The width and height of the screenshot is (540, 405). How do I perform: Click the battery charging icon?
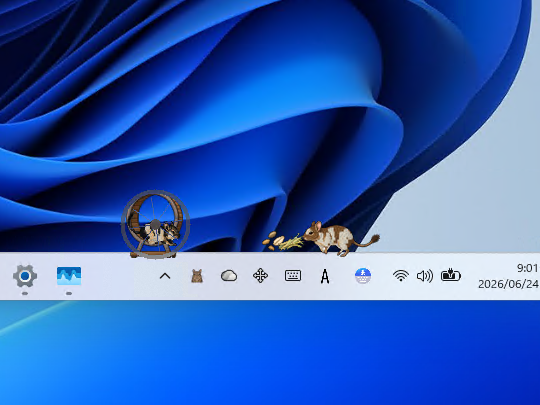tap(450, 276)
